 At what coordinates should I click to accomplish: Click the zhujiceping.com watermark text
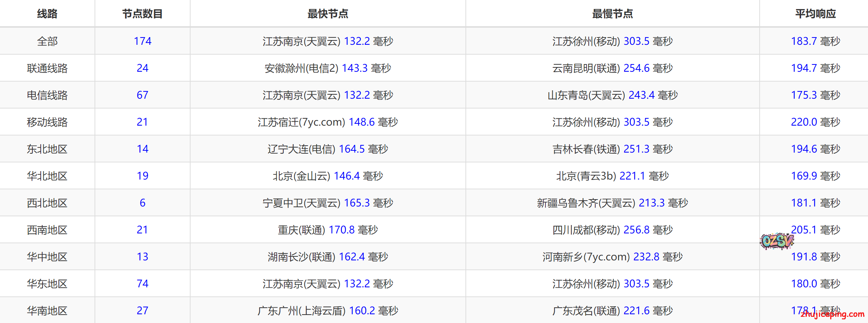[x=832, y=314]
